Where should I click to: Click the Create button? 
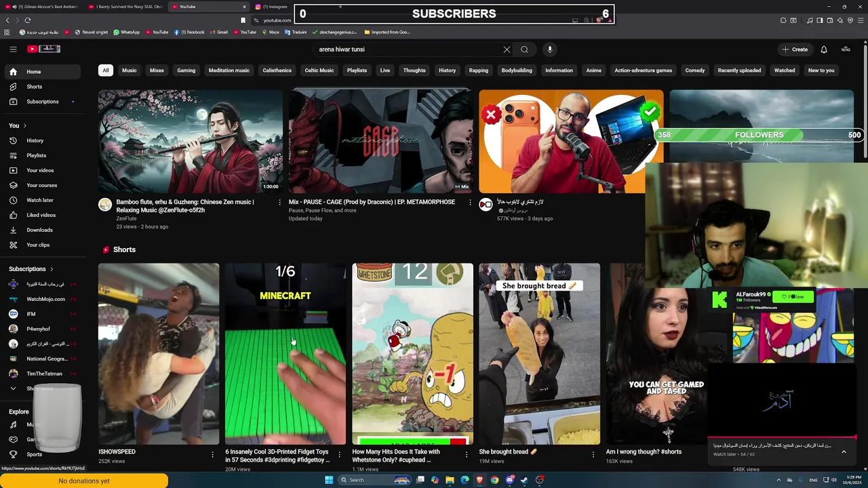[x=795, y=49]
